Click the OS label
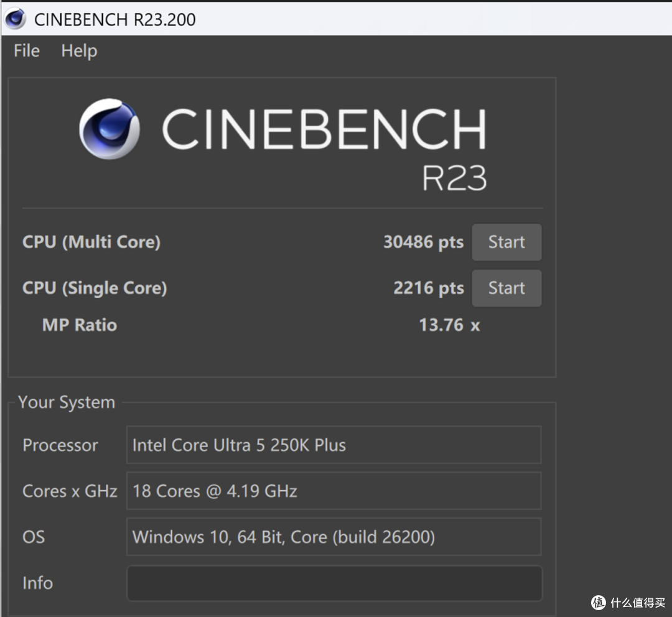The image size is (672, 617). click(34, 537)
